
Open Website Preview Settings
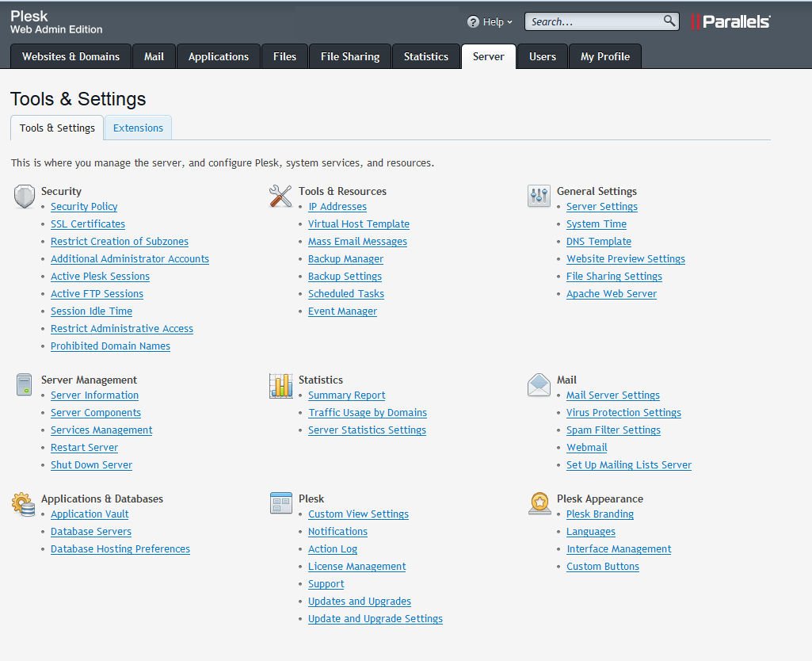click(x=626, y=258)
